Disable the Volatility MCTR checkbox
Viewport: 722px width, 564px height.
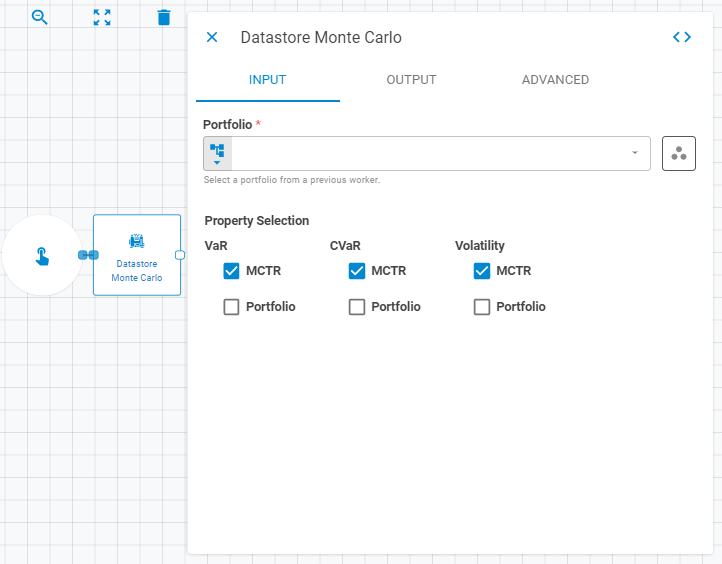tap(482, 271)
